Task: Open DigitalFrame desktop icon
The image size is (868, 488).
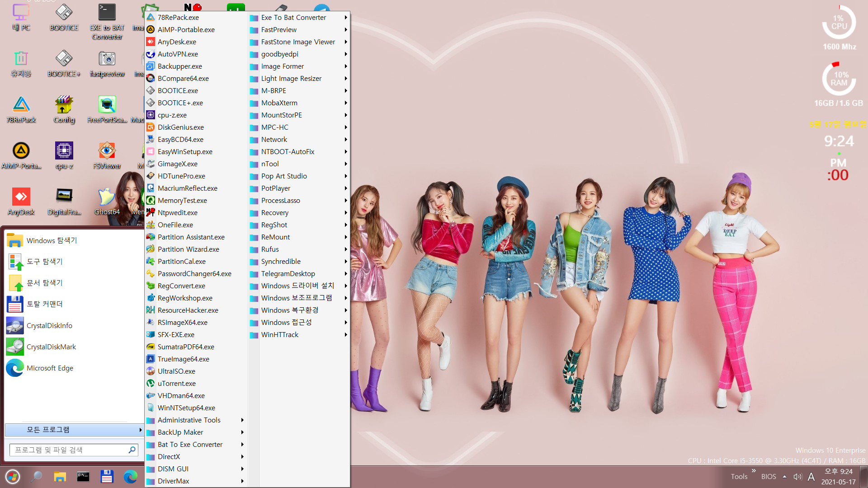Action: coord(64,202)
